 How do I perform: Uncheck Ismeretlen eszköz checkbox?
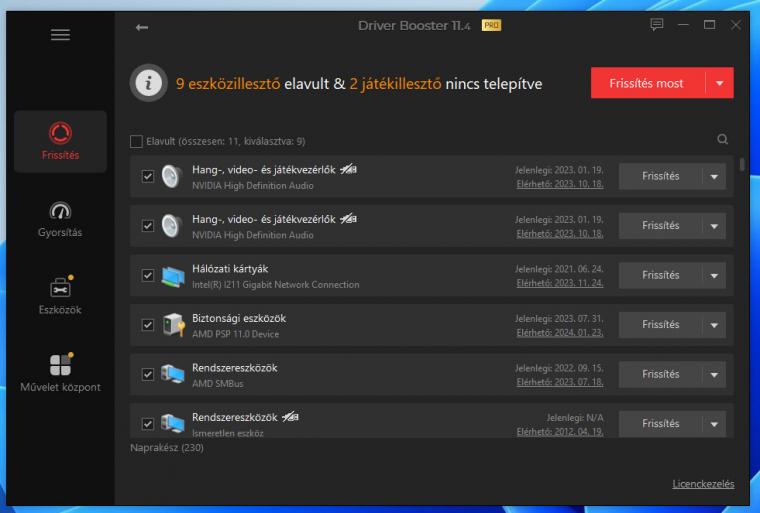[x=148, y=424]
